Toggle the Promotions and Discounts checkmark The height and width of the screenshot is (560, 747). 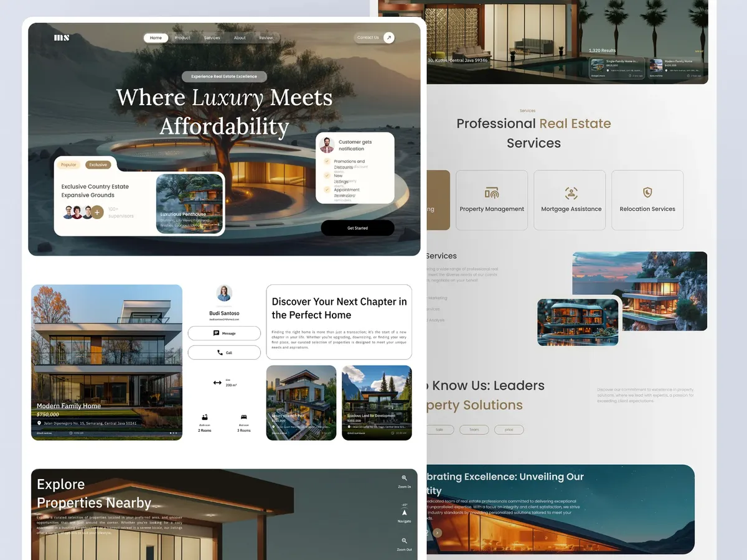327,161
